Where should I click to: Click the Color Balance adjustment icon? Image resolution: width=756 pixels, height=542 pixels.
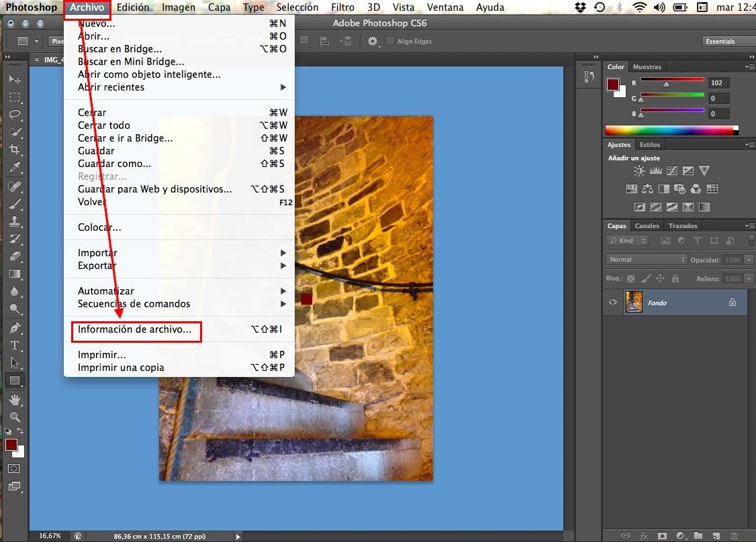tap(647, 189)
